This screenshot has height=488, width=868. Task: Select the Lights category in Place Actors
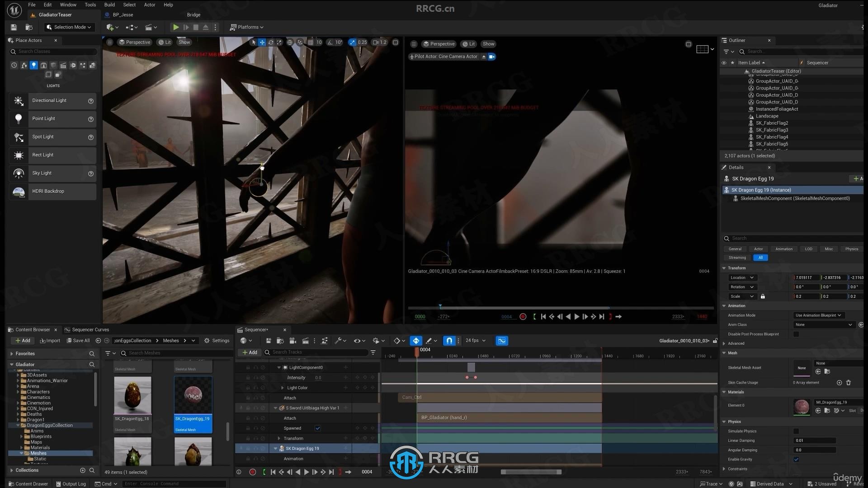coord(33,65)
